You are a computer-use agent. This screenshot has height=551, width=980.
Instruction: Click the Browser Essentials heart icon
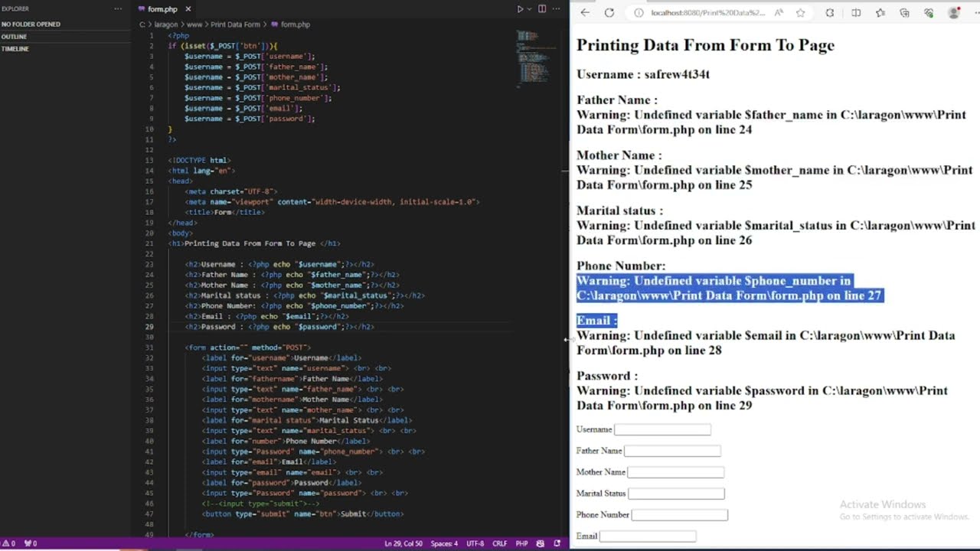(929, 12)
